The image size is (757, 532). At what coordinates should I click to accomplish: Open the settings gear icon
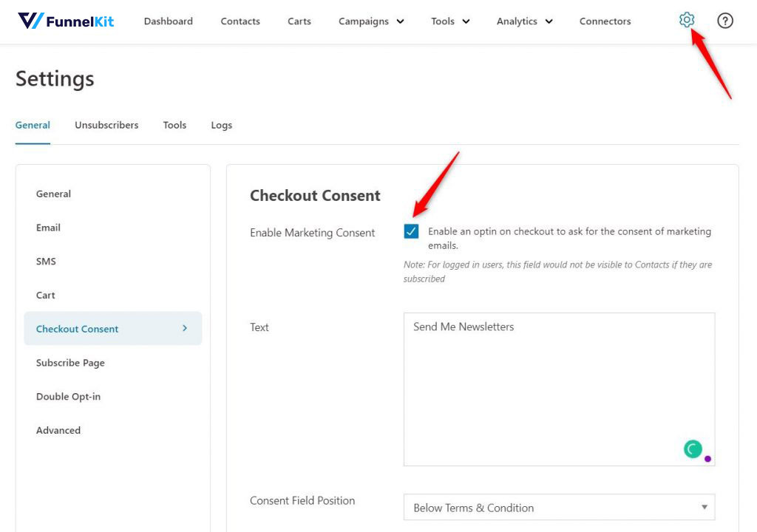[x=686, y=20]
